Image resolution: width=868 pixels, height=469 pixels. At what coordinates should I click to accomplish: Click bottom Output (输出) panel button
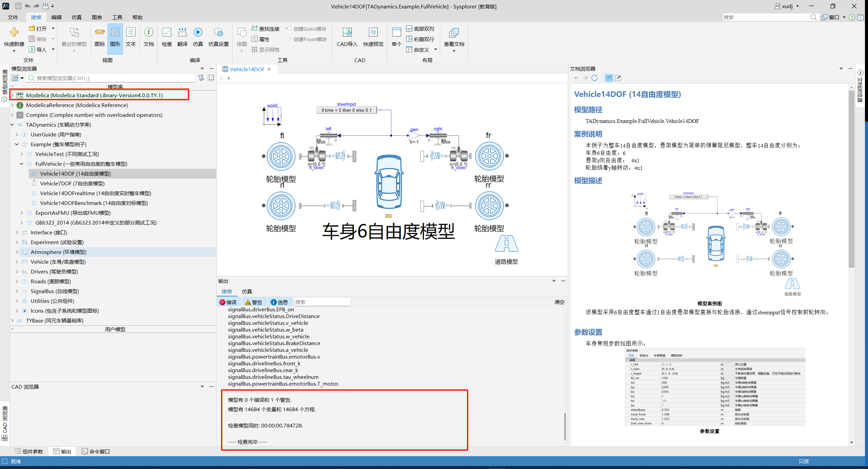(63, 451)
